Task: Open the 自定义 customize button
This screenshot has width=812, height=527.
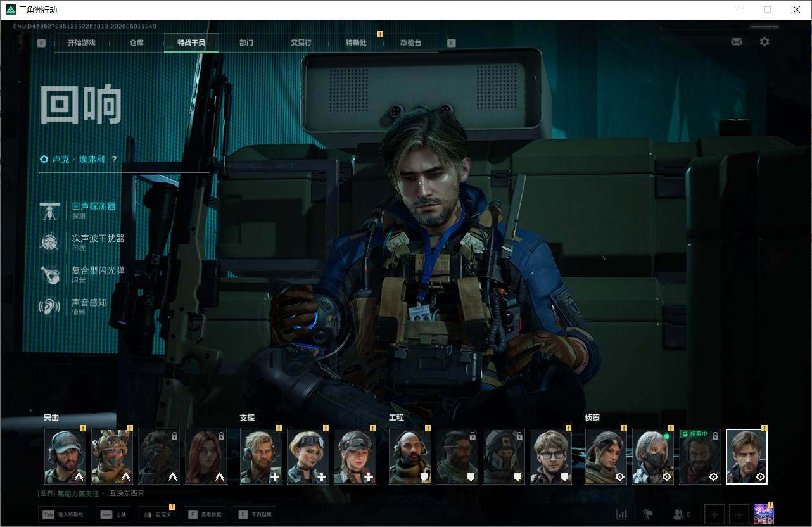Action: [156, 514]
